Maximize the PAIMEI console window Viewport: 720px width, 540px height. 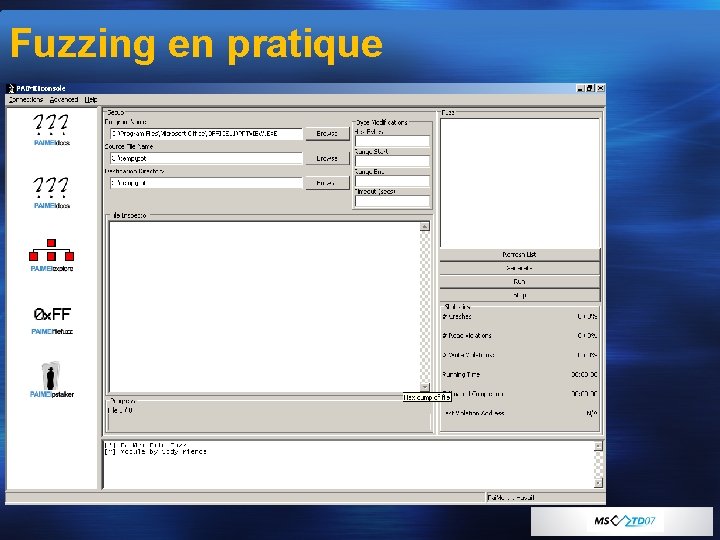click(x=590, y=88)
